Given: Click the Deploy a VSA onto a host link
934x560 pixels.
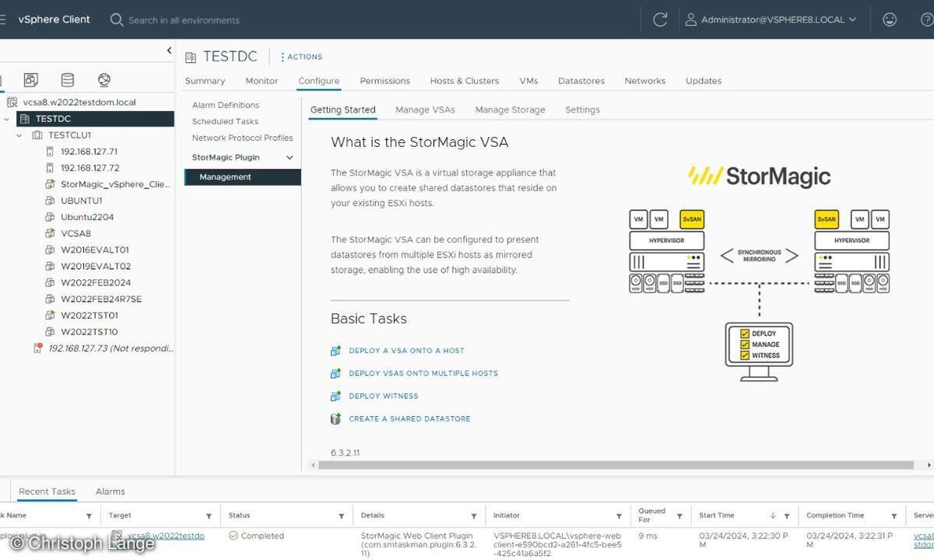Looking at the screenshot, I should pos(406,351).
